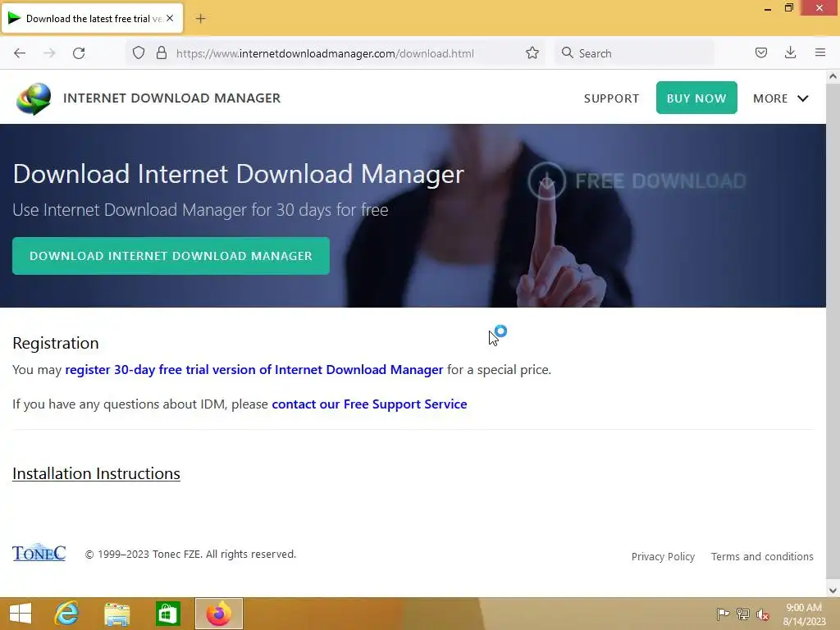Open register 30-day free trial version link
Viewport: 840px width, 630px height.
pos(254,370)
